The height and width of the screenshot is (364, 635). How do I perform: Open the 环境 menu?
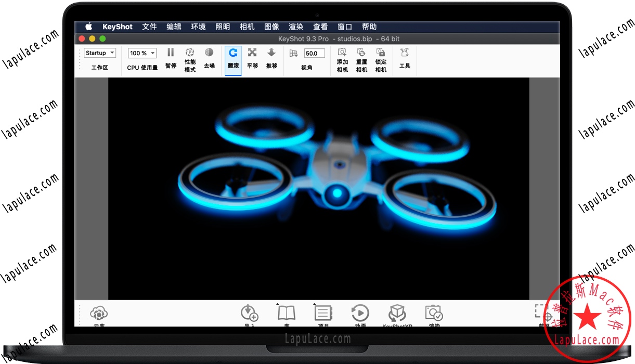pos(198,27)
